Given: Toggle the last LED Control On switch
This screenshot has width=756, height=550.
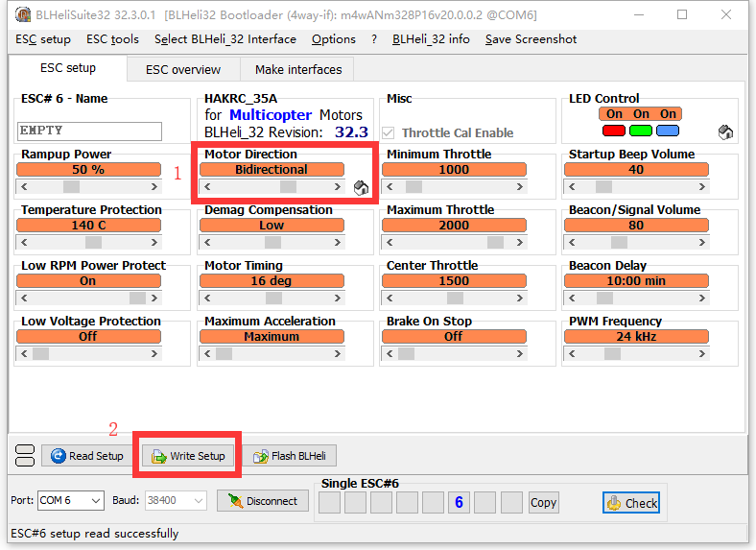Looking at the screenshot, I should pyautogui.click(x=668, y=114).
